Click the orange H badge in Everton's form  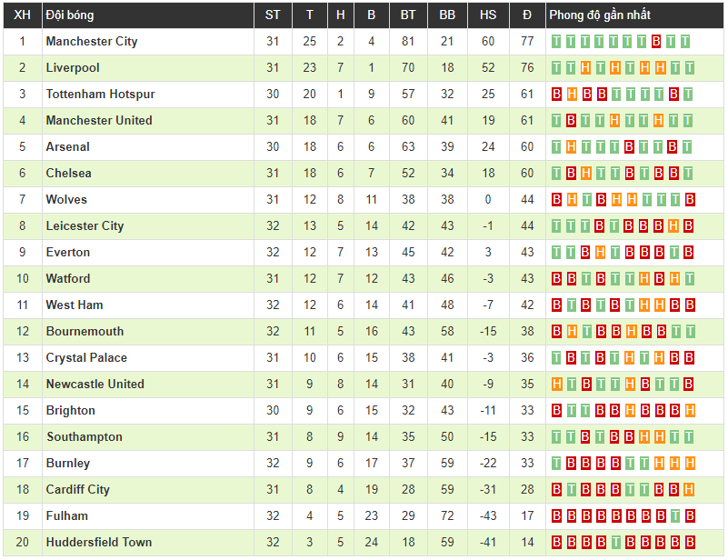(x=601, y=253)
